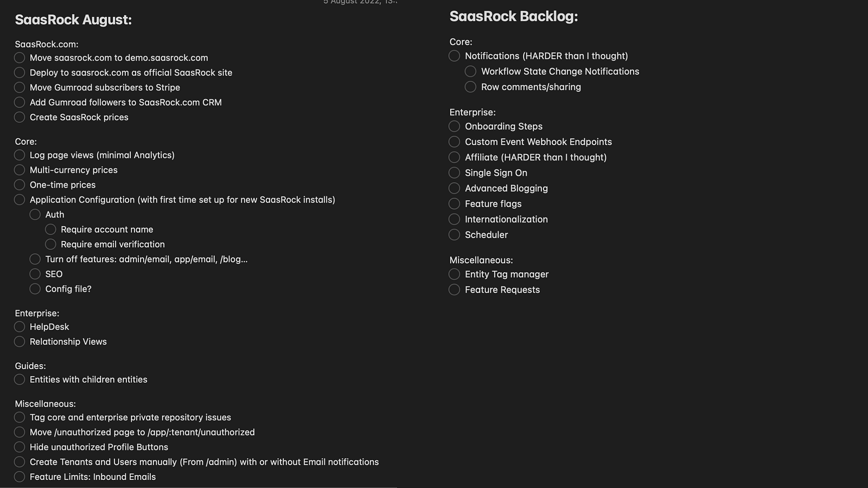Check the 'Require email verification' item
The width and height of the screenshot is (868, 488).
[x=50, y=244]
